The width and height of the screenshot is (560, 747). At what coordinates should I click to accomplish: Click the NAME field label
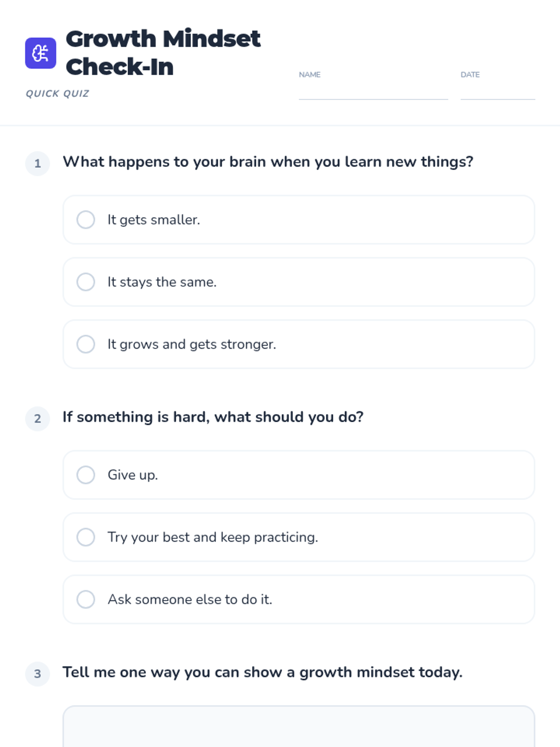click(309, 75)
